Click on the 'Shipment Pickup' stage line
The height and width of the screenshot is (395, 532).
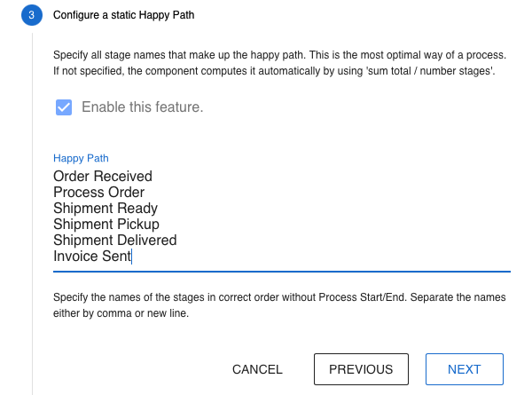[x=106, y=225]
